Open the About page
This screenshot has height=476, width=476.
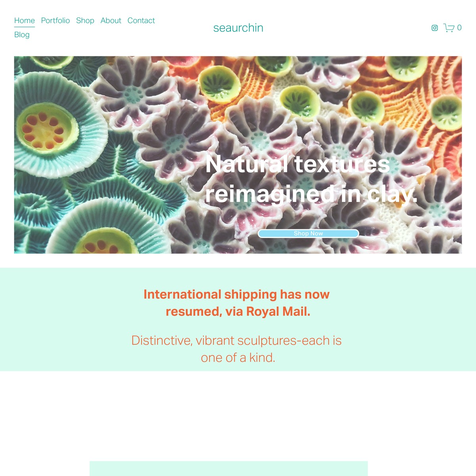point(111,21)
